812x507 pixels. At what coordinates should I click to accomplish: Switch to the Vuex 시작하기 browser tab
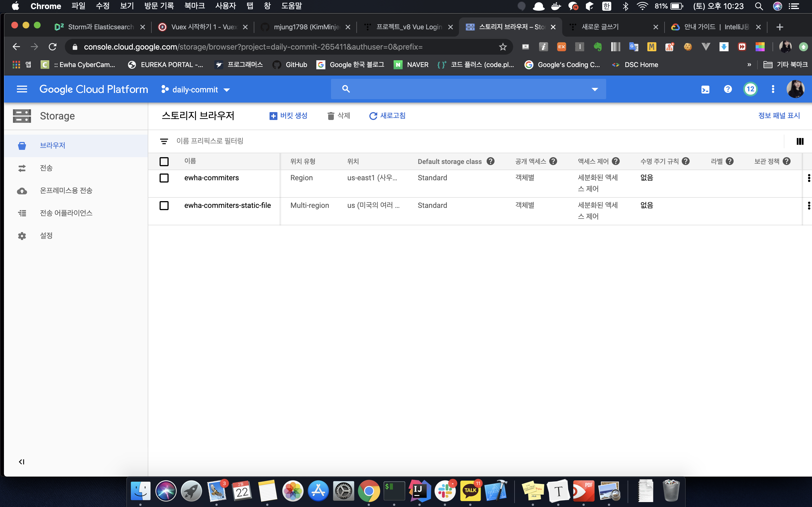point(203,27)
